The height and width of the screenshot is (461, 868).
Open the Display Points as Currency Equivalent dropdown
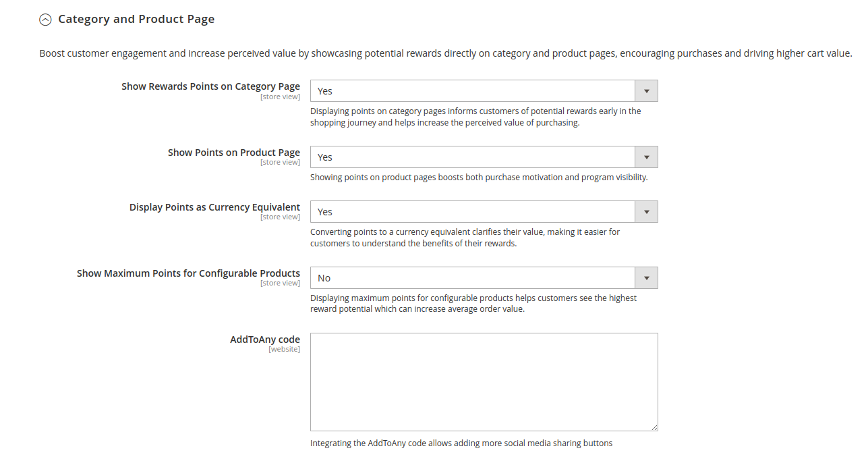click(x=472, y=211)
